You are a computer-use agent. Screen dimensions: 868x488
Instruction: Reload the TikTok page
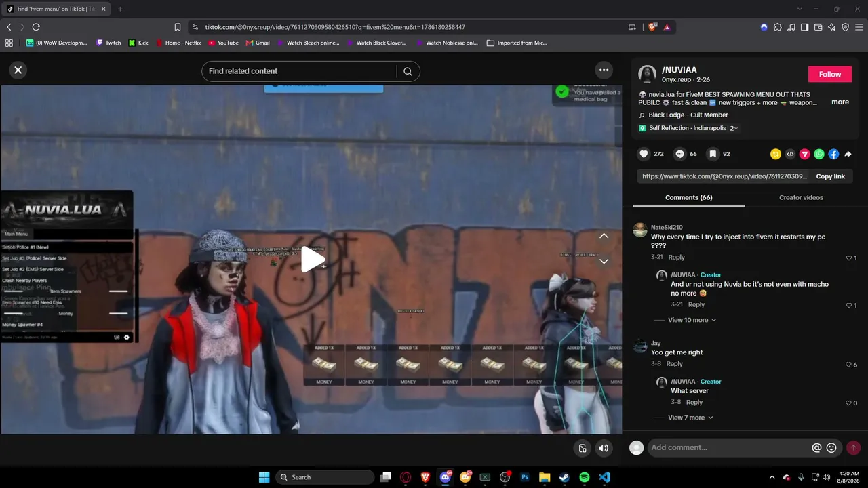36,27
